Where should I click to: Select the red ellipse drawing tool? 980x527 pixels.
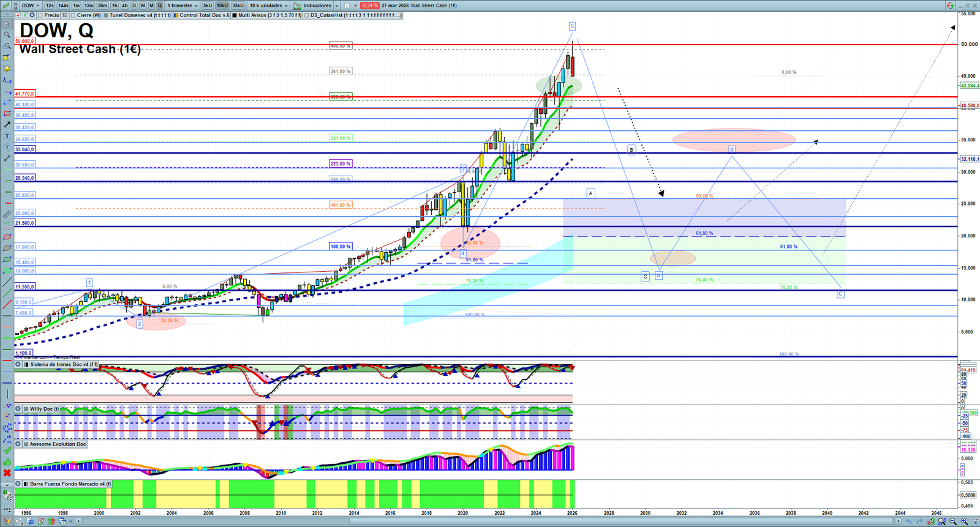pos(7,237)
